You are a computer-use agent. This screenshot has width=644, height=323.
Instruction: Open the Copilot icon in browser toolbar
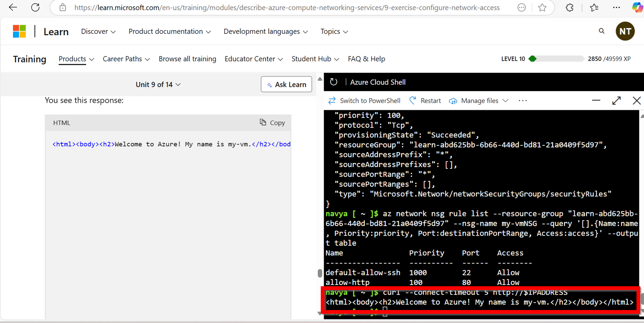[x=637, y=8]
